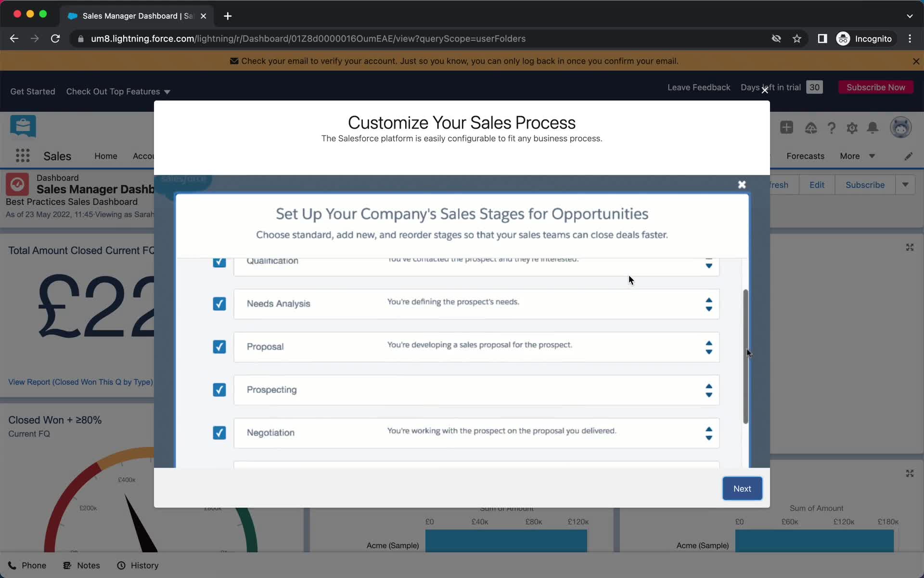Open the Help question mark icon

tap(831, 128)
